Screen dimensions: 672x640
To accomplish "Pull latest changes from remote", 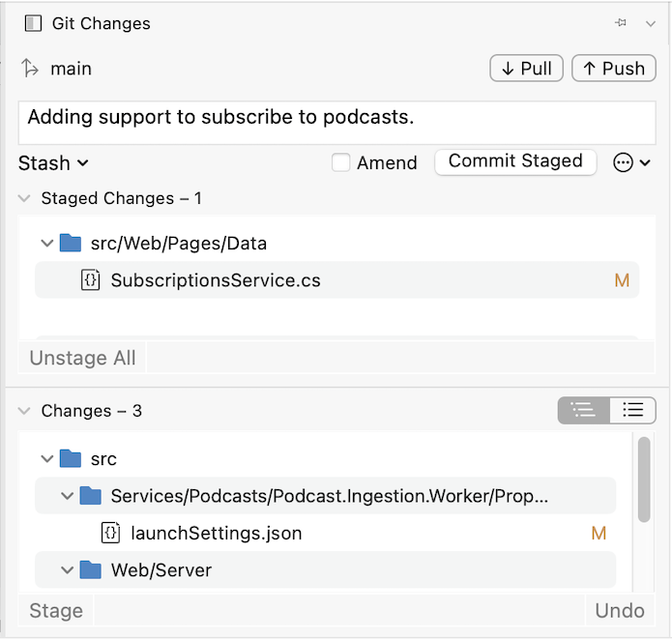I will click(x=526, y=68).
